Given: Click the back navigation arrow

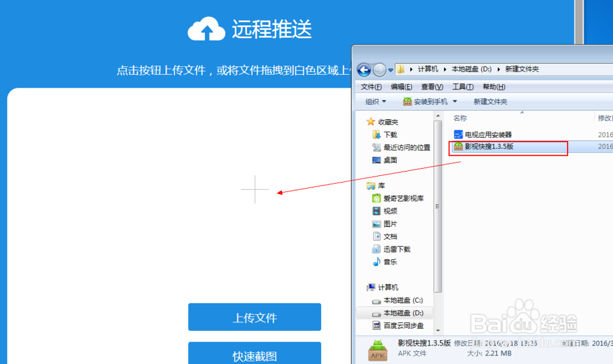Looking at the screenshot, I should click(364, 69).
